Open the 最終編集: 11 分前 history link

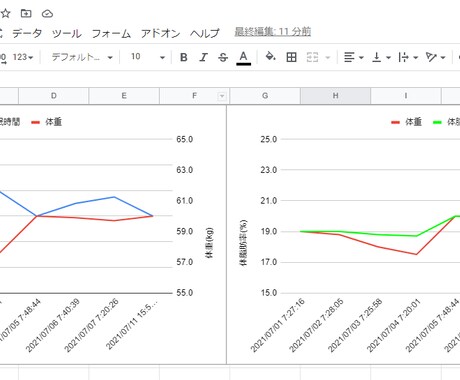coord(273,32)
